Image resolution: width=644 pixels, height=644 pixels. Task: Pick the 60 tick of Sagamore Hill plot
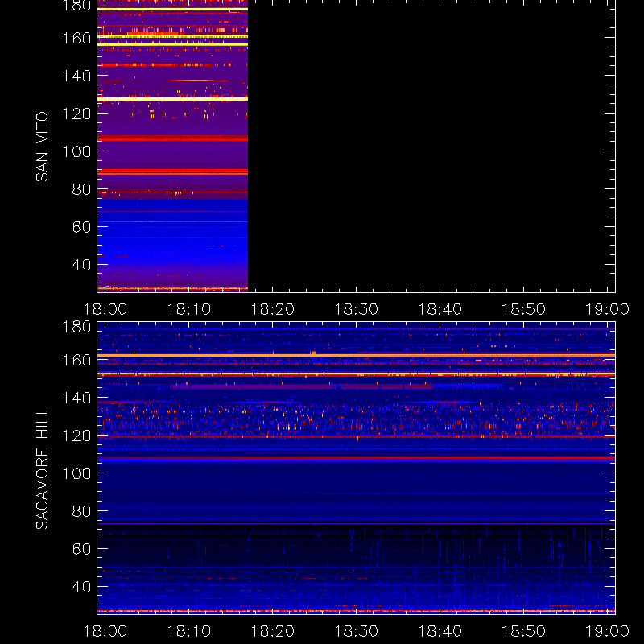[x=81, y=549]
